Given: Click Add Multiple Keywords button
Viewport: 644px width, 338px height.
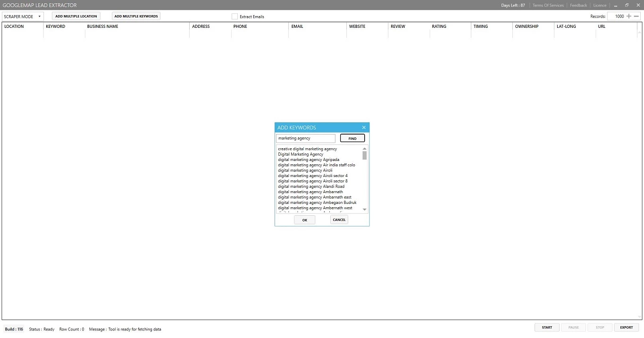Looking at the screenshot, I should click(x=136, y=16).
